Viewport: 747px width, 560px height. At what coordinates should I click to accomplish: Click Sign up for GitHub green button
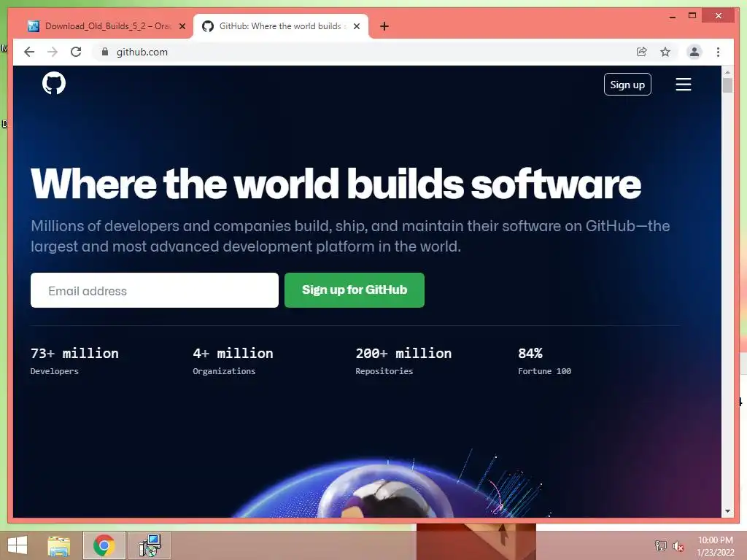(355, 290)
